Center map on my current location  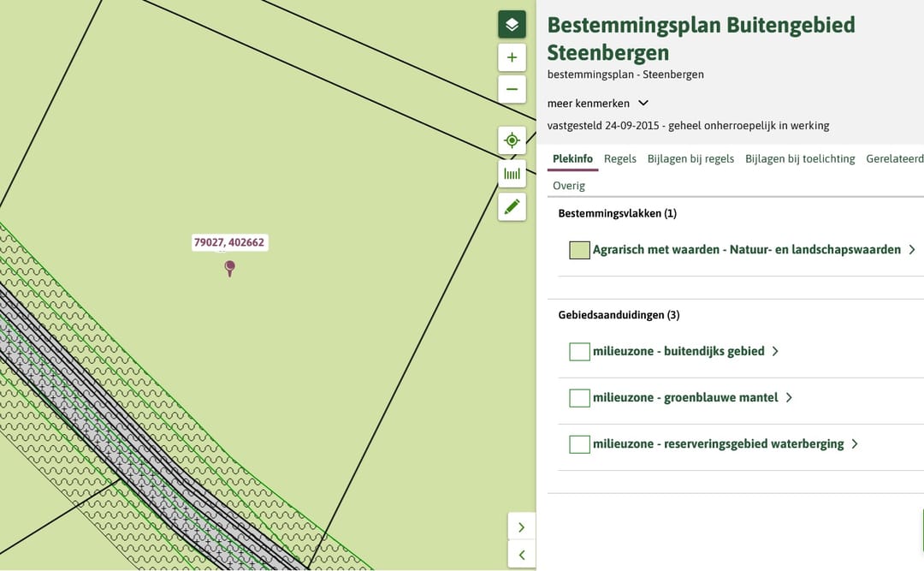[x=512, y=140]
